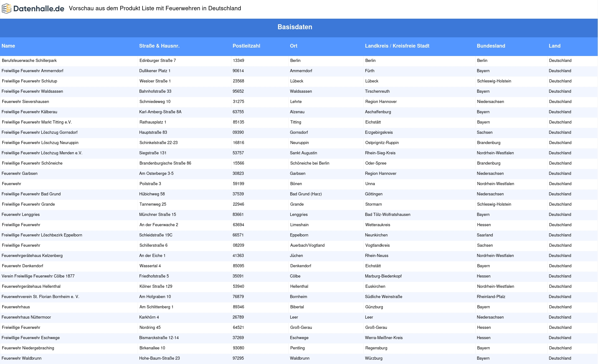Click postal code 13349
598x364 pixels.
[239, 61]
